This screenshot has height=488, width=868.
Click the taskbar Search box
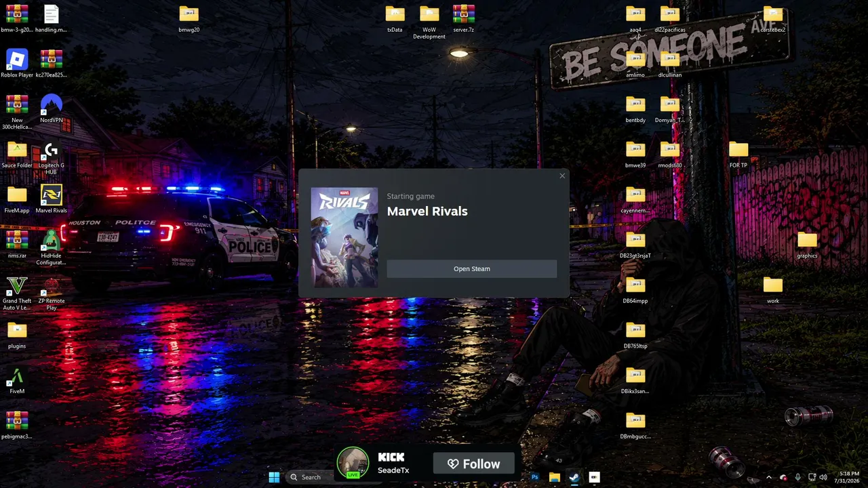coord(311,477)
